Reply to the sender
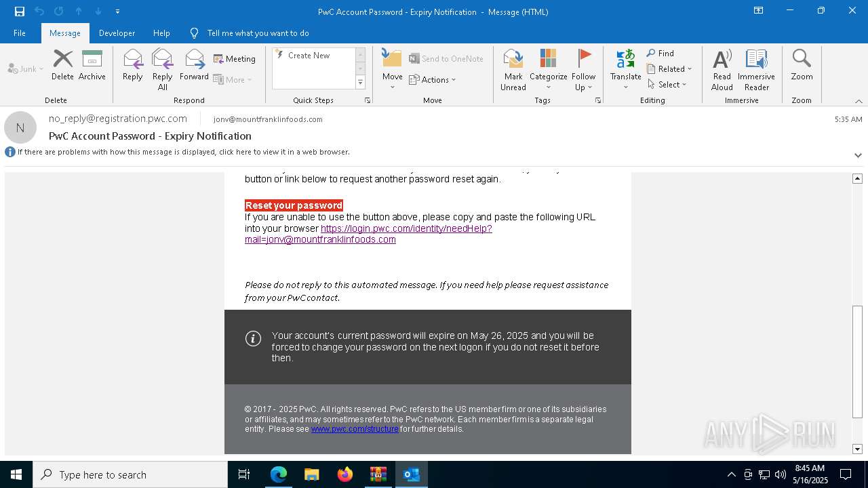 (133, 65)
